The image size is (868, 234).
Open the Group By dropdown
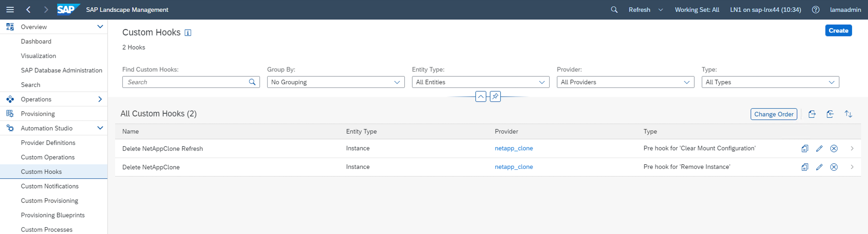tap(336, 82)
